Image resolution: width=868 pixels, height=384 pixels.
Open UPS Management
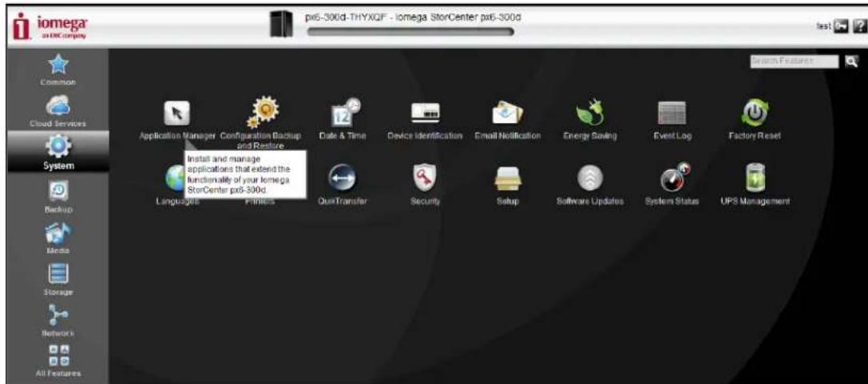[755, 177]
